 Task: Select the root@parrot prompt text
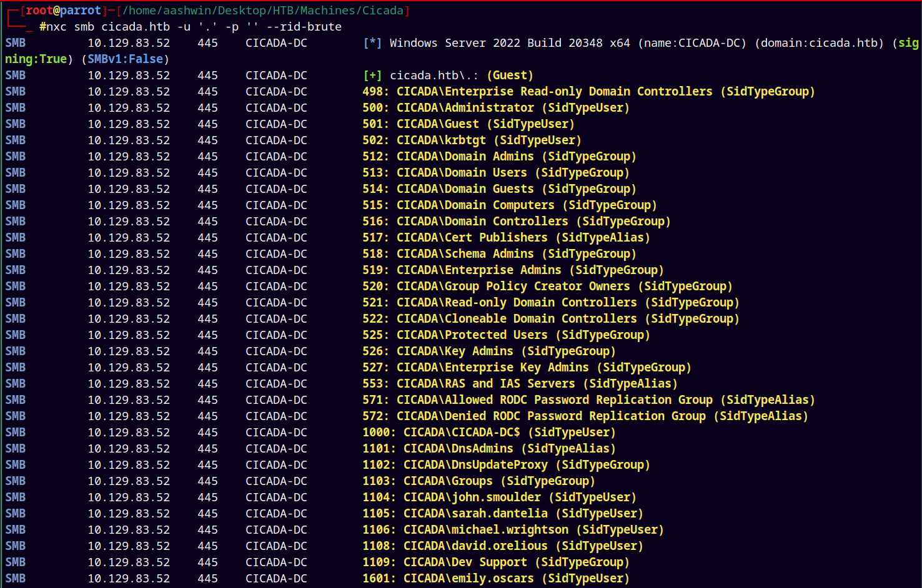pyautogui.click(x=64, y=11)
